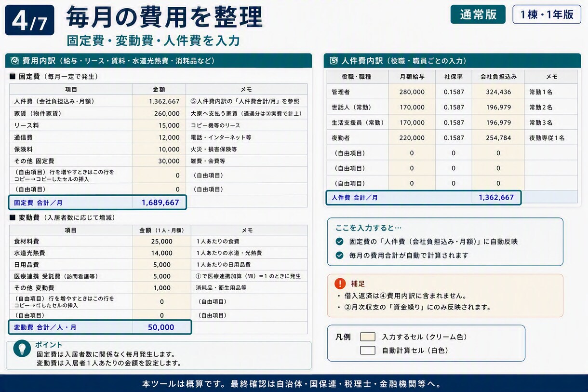
Task: Select the 世話人（常勤） monthly salary cell 170,000
Action: 412,107
